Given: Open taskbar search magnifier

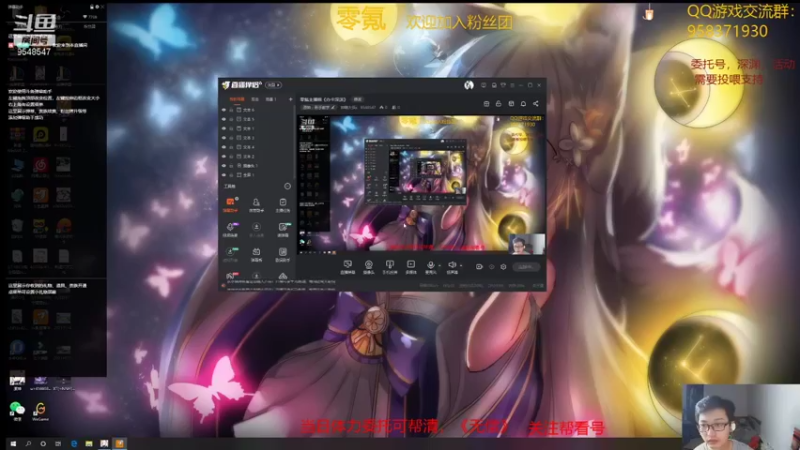Looking at the screenshot, I should (28, 444).
